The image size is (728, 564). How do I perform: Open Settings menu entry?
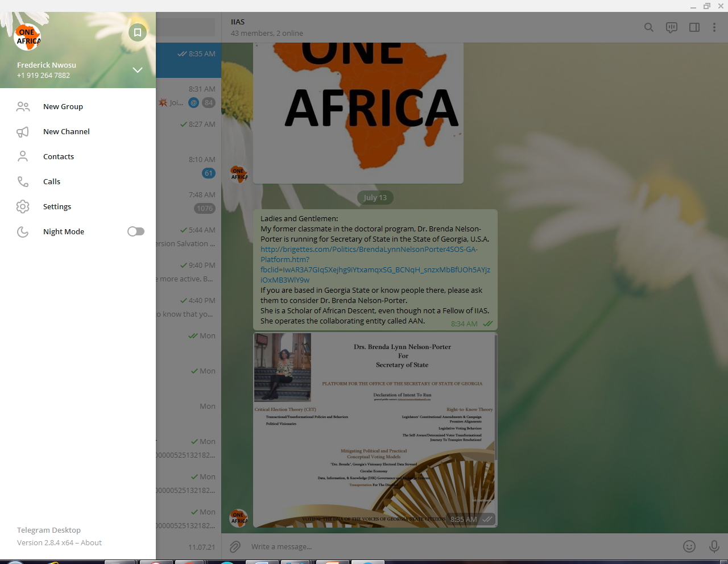[78, 206]
